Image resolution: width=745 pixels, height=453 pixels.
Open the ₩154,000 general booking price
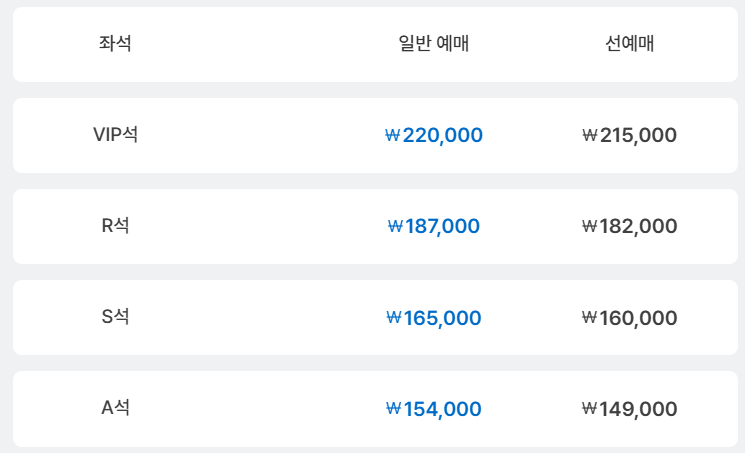434,409
